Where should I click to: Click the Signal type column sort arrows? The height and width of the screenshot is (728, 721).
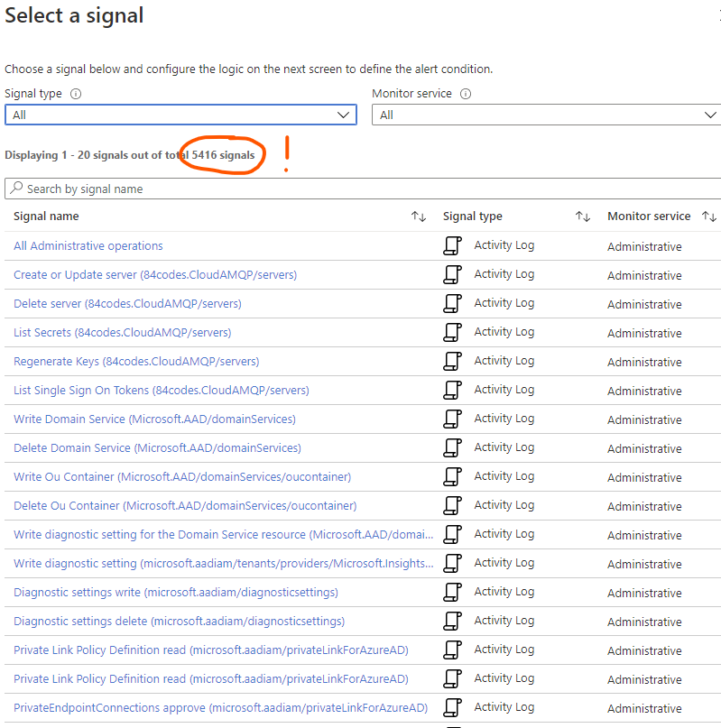583,217
